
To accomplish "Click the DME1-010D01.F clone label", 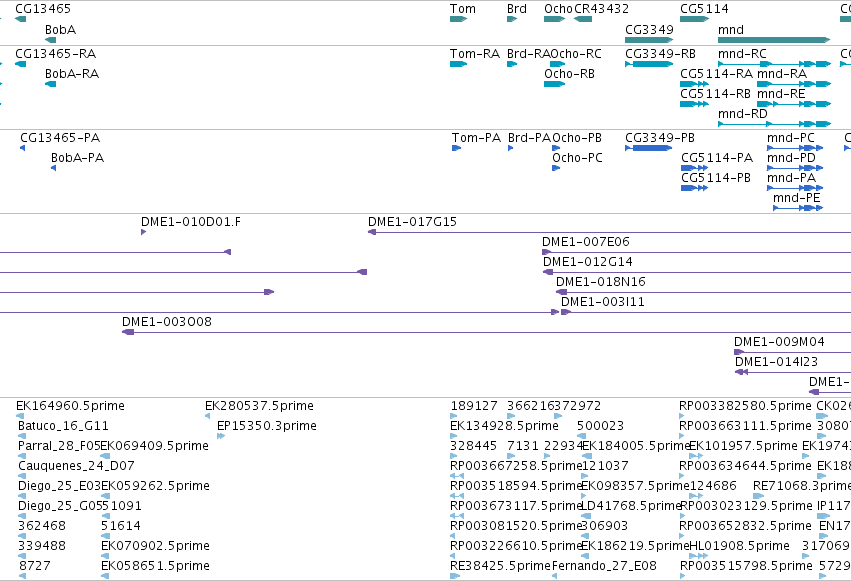I will (x=191, y=222).
